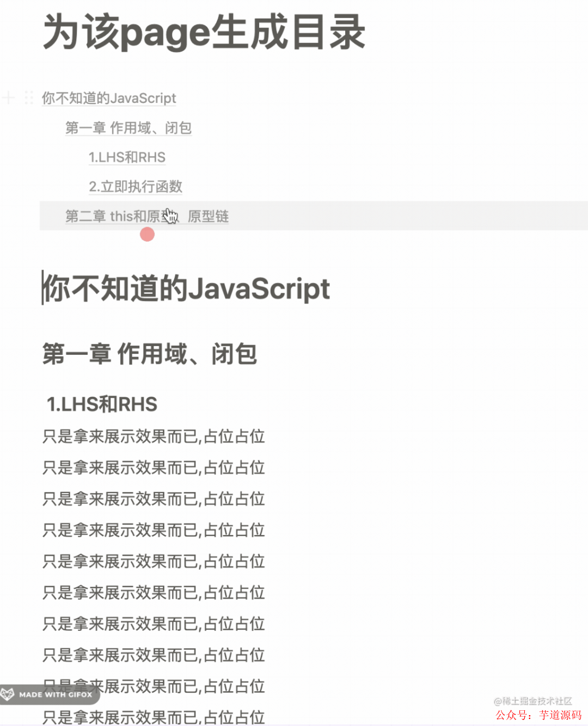588x726 pixels.
Task: Jump to '第一章 作用域、闭包' via contents link
Action: coord(128,128)
